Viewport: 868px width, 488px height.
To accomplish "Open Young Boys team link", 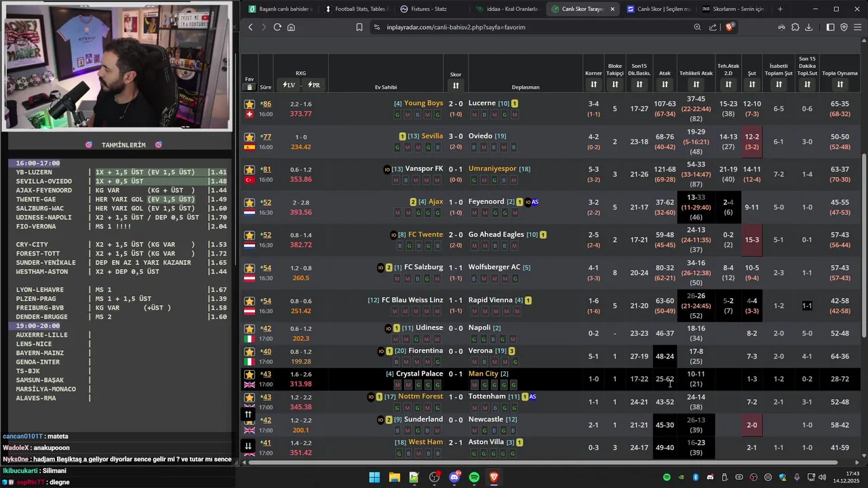I will tap(423, 103).
